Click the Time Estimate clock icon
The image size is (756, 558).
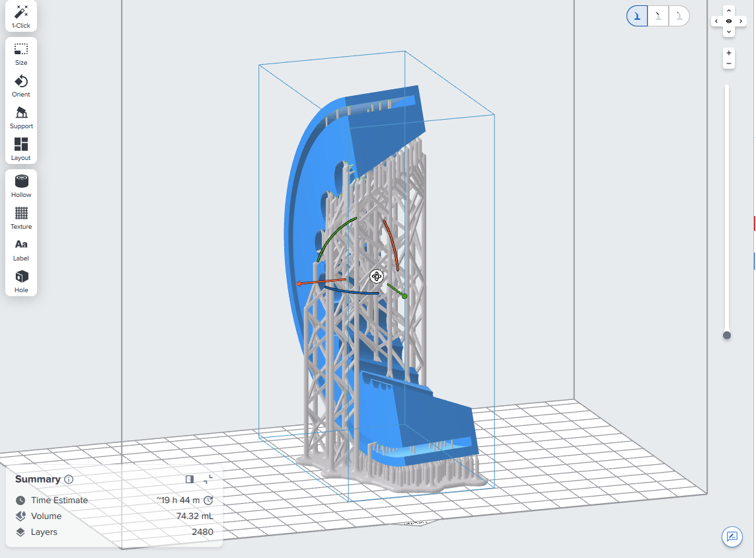point(20,500)
